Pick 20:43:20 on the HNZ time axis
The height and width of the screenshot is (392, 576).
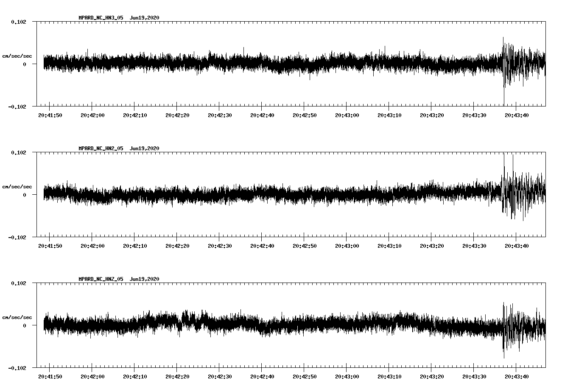432,376
